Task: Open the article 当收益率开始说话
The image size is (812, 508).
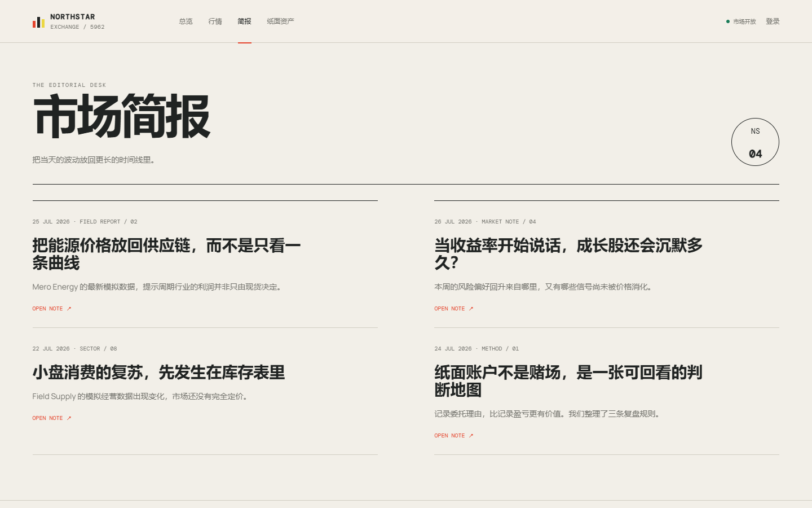Action: (x=568, y=254)
